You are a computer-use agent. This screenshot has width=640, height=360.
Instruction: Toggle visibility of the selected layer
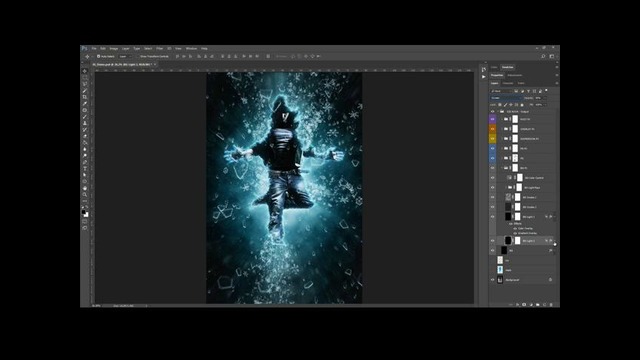pos(493,241)
